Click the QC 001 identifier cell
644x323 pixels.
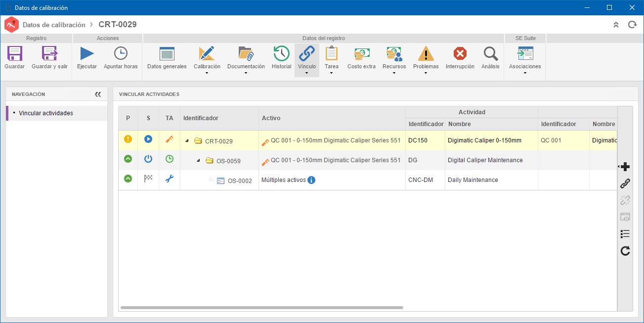point(563,140)
